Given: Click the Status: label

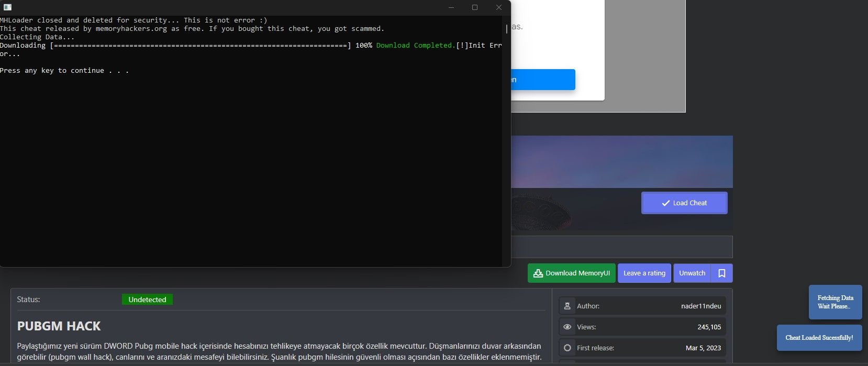Looking at the screenshot, I should coord(28,300).
